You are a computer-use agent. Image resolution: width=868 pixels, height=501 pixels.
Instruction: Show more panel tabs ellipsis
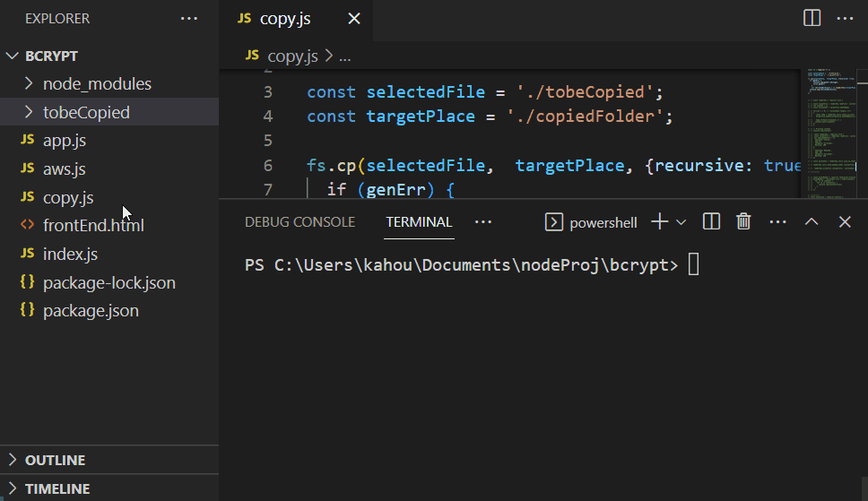pyautogui.click(x=483, y=222)
